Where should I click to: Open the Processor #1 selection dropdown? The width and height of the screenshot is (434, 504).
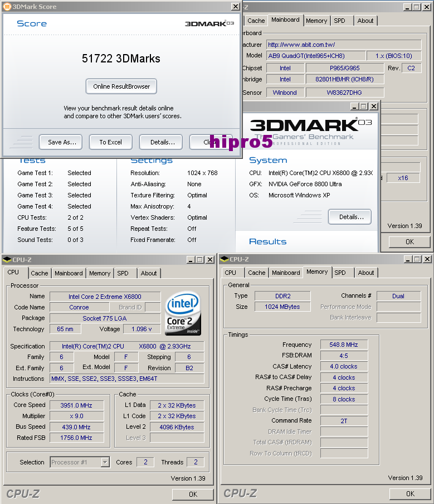[x=105, y=462]
